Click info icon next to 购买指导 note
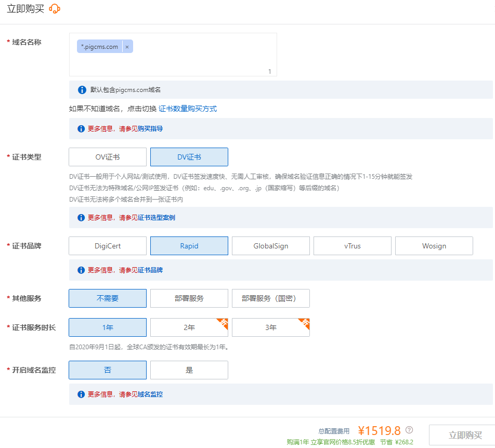Screen dimensions: 495x448 [x=81, y=129]
